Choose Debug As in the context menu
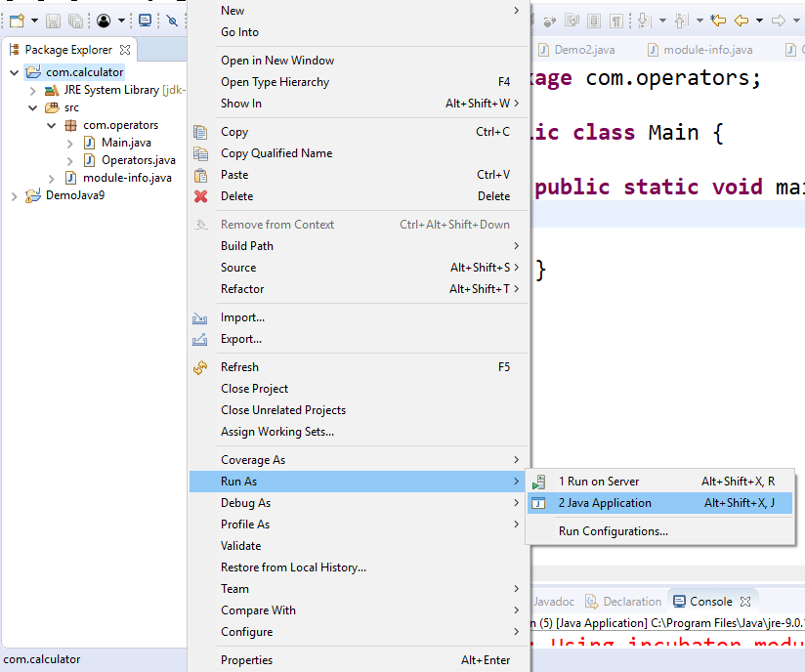 tap(244, 502)
